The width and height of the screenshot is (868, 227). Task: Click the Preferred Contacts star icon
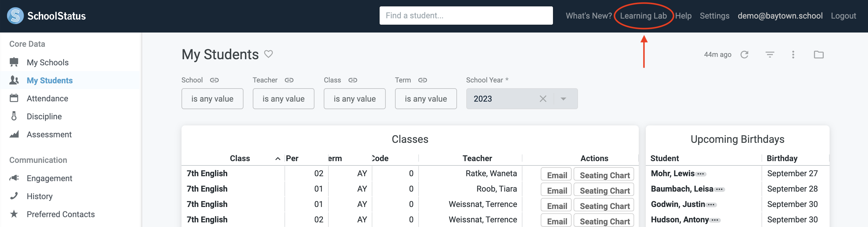14,214
